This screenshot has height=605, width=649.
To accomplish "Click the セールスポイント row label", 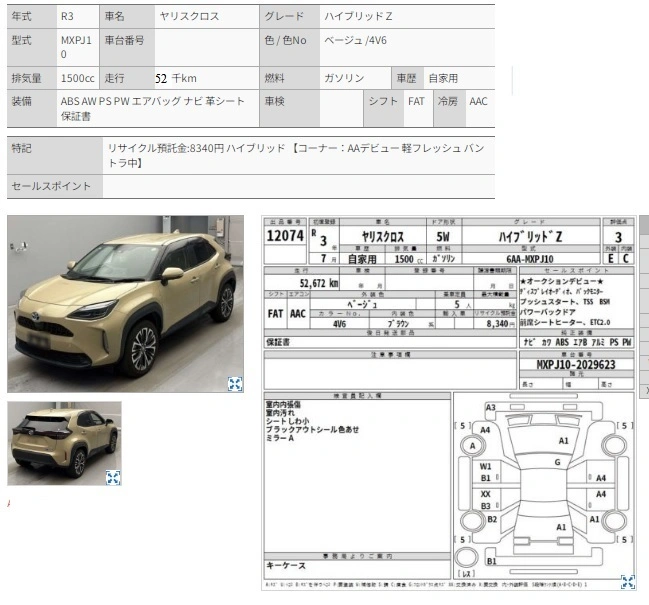I will pyautogui.click(x=55, y=186).
